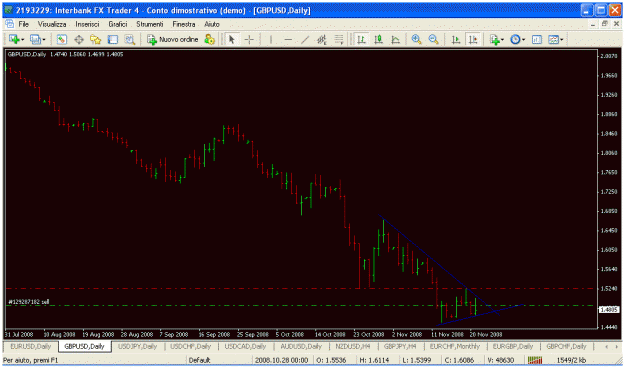The image size is (625, 368).
Task: Expand the New Chart dropdown arrow
Action: point(22,39)
